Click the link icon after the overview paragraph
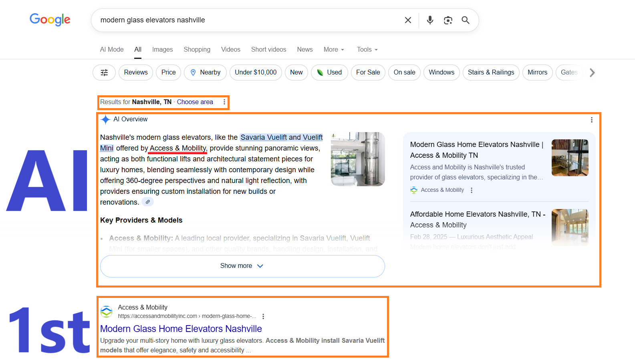This screenshot has height=364, width=635. 148,202
